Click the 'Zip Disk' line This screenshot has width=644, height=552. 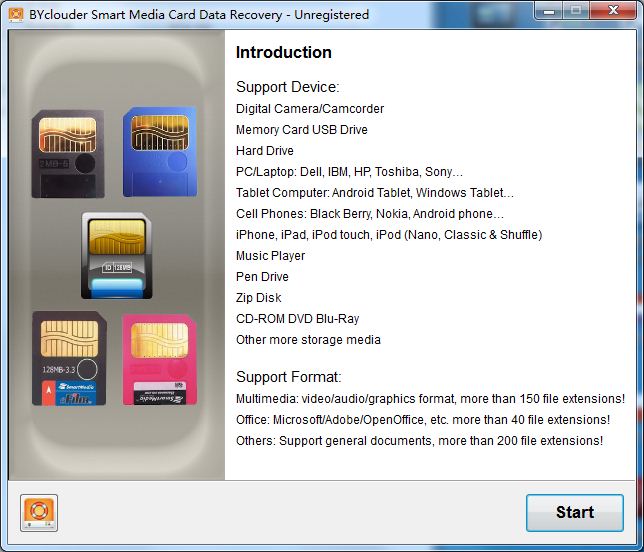[258, 298]
